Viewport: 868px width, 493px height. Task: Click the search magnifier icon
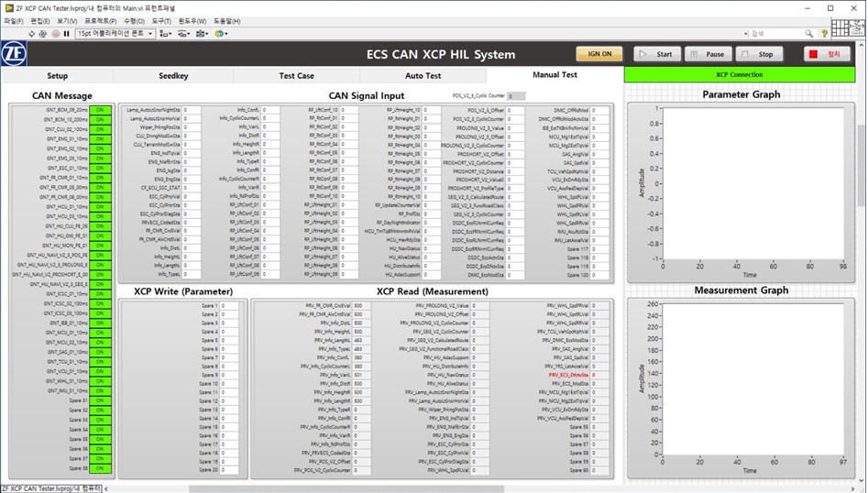click(x=808, y=33)
